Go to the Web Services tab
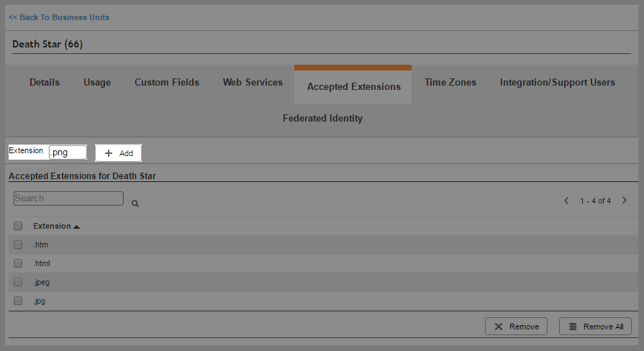This screenshot has width=644, height=351. click(253, 83)
